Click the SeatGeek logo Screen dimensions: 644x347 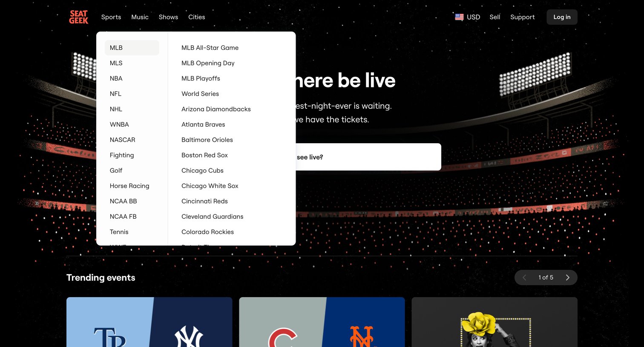point(78,17)
